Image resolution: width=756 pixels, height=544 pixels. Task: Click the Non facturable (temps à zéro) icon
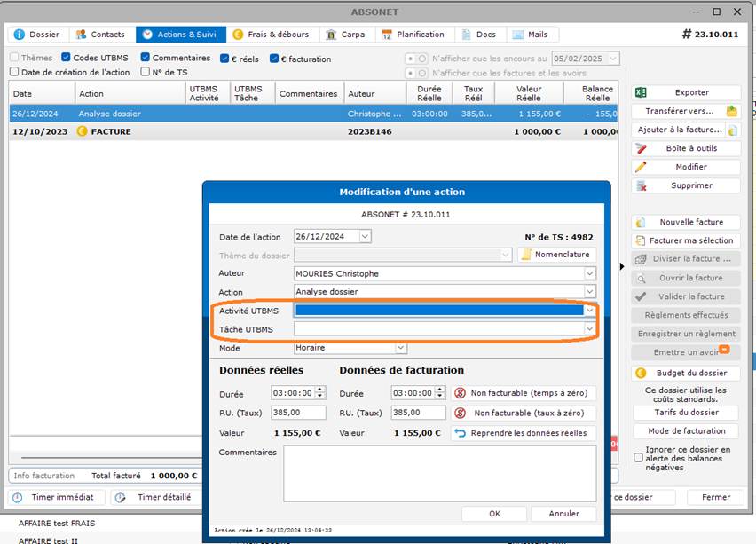(x=460, y=393)
